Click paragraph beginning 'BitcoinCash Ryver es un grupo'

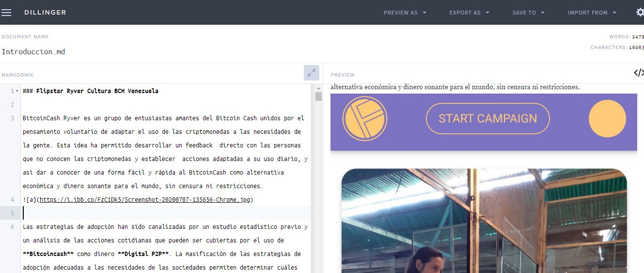tap(165, 152)
